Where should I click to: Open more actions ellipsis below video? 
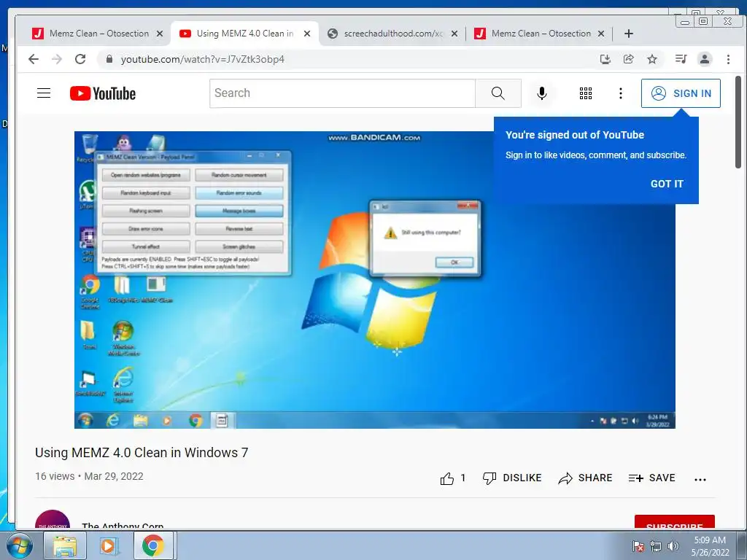[x=700, y=480]
